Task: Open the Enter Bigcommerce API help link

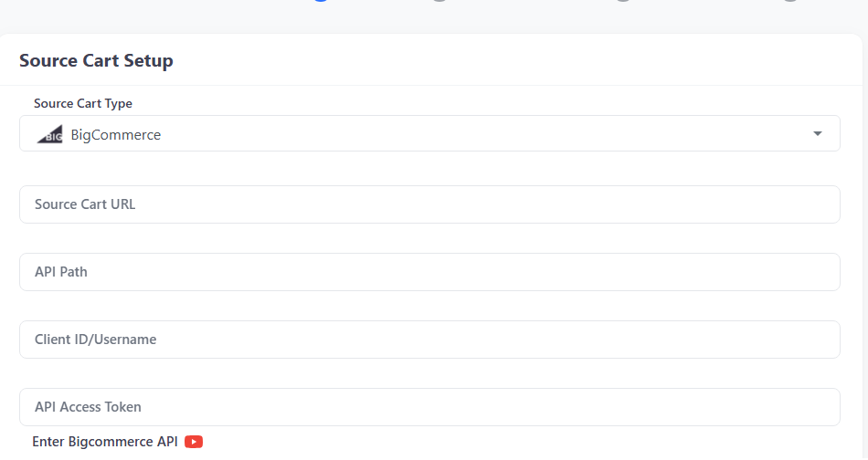Action: pyautogui.click(x=105, y=442)
